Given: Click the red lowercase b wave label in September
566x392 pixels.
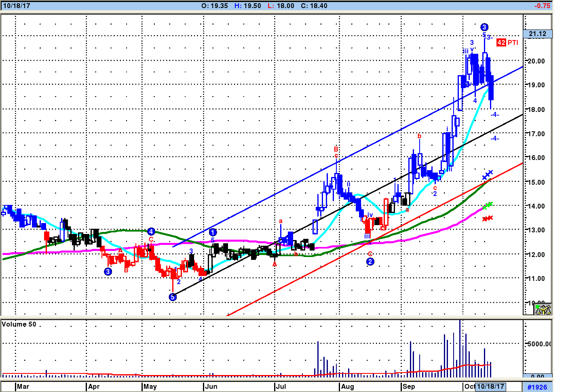Looking at the screenshot, I should pos(419,136).
